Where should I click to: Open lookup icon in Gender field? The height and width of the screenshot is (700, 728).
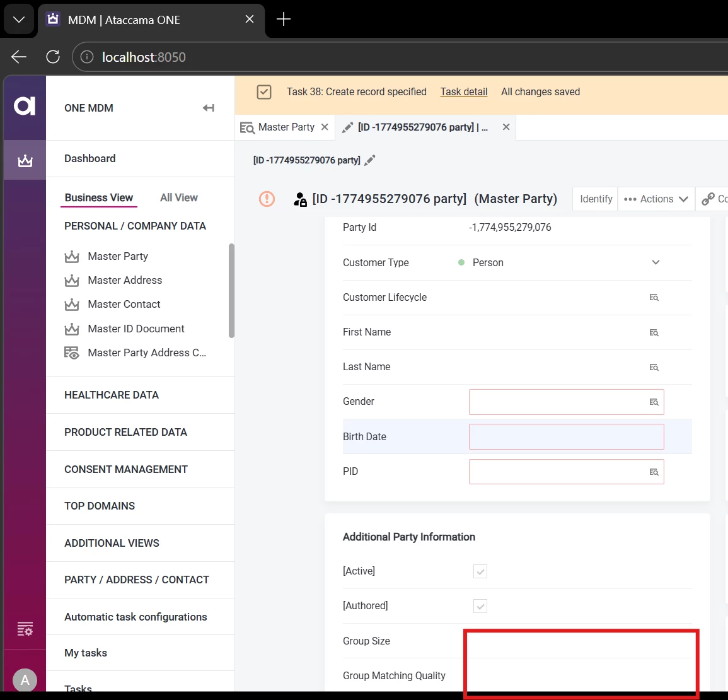[x=654, y=402]
